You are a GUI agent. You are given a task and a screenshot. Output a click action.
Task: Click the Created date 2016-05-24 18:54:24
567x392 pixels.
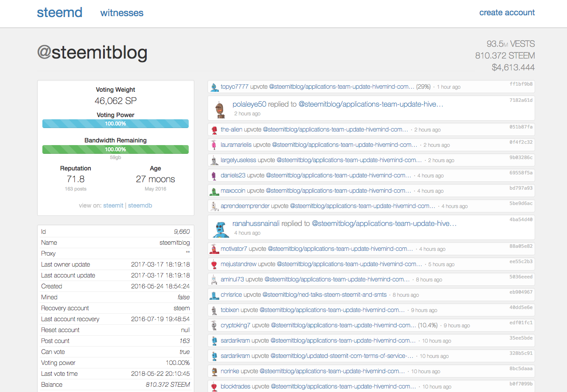[160, 286]
